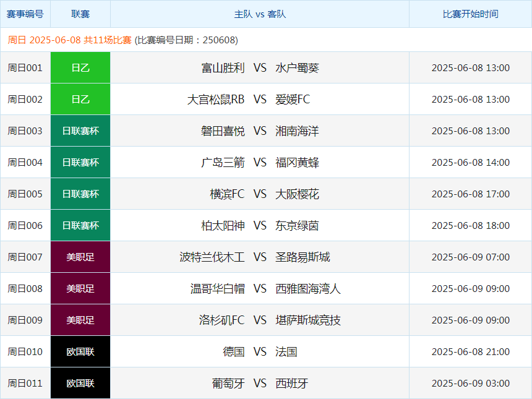Select match number 周日003
This screenshot has height=399, width=532.
point(25,131)
